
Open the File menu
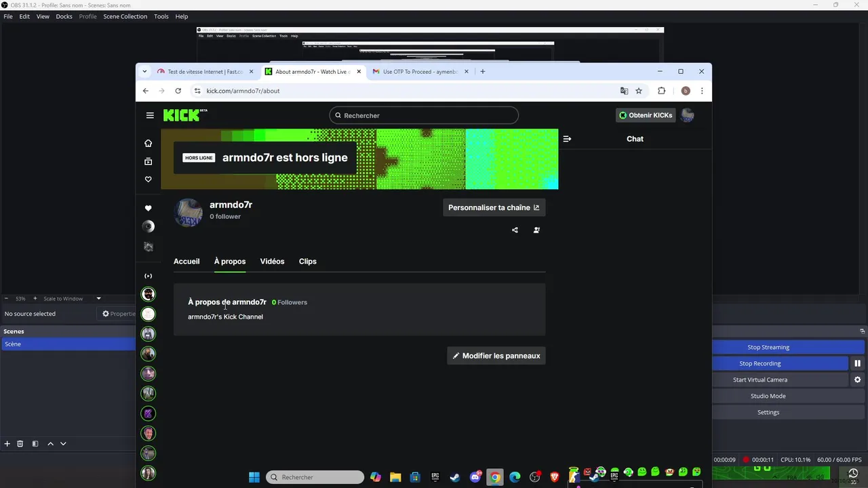pos(8,16)
